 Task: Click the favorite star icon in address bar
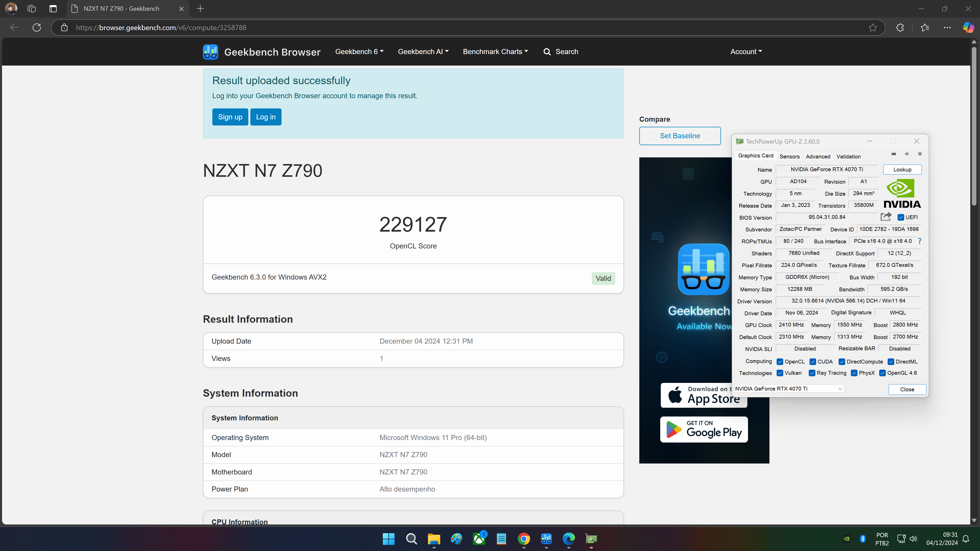[x=873, y=27]
